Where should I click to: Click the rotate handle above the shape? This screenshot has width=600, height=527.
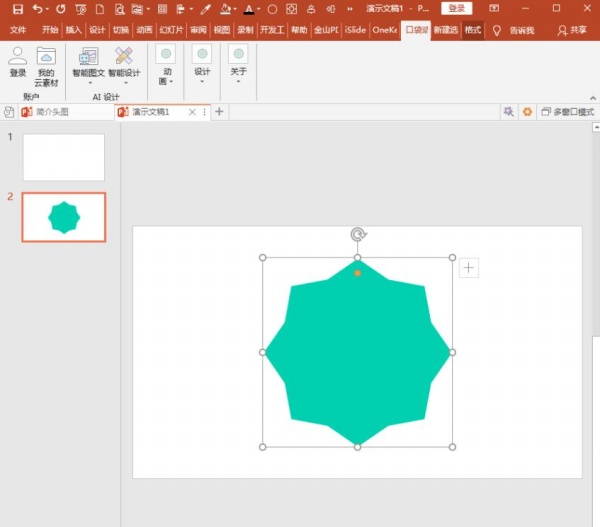tap(358, 235)
